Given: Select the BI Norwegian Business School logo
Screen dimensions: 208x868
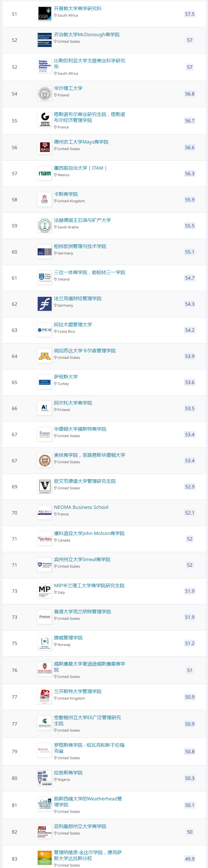Looking at the screenshot, I should 45,644.
